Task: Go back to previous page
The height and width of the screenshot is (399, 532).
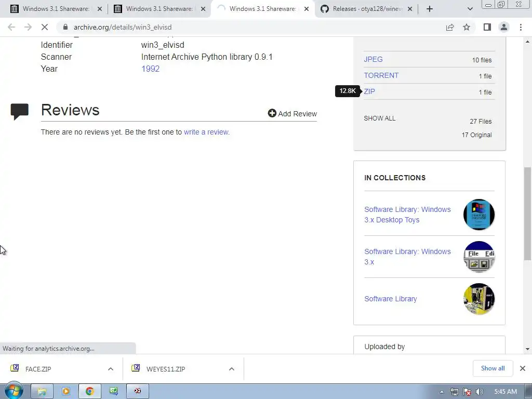Action: click(11, 27)
